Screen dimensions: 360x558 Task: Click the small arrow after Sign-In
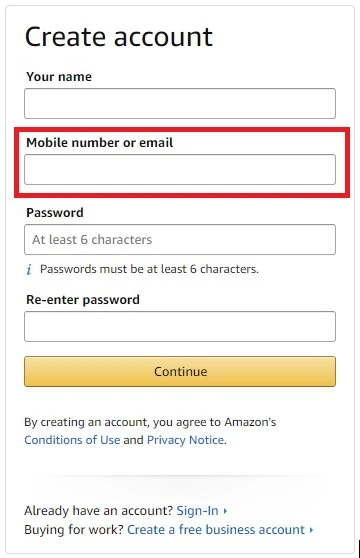(225, 511)
